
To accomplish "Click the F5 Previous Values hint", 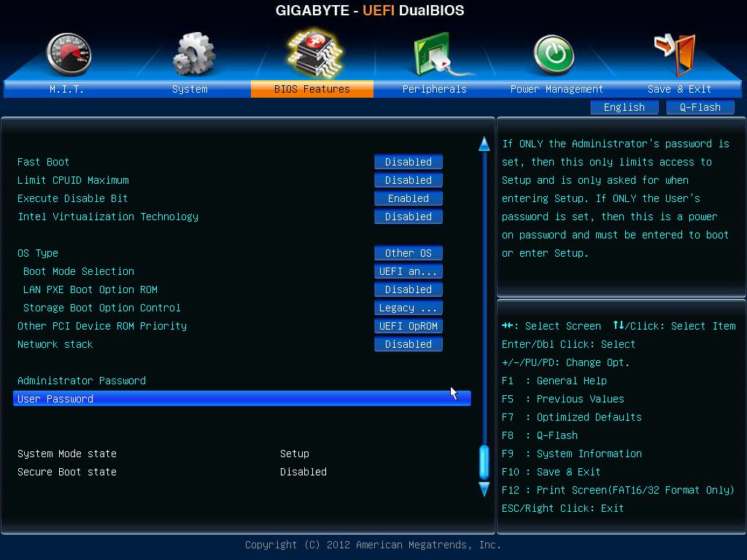I will coord(563,399).
